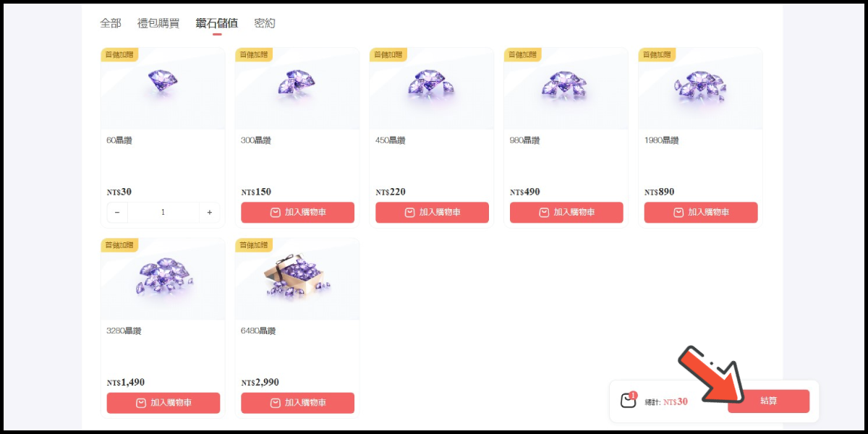
Task: Open the 密約 tab
Action: point(265,23)
